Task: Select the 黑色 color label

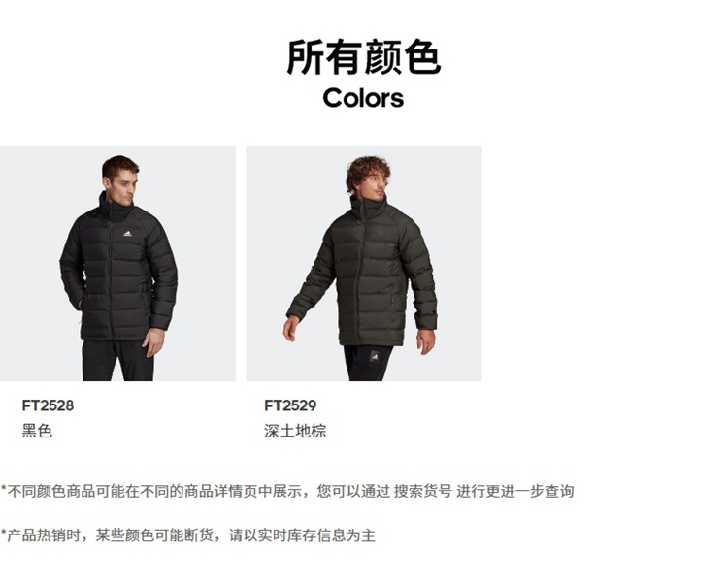Action: click(x=37, y=431)
